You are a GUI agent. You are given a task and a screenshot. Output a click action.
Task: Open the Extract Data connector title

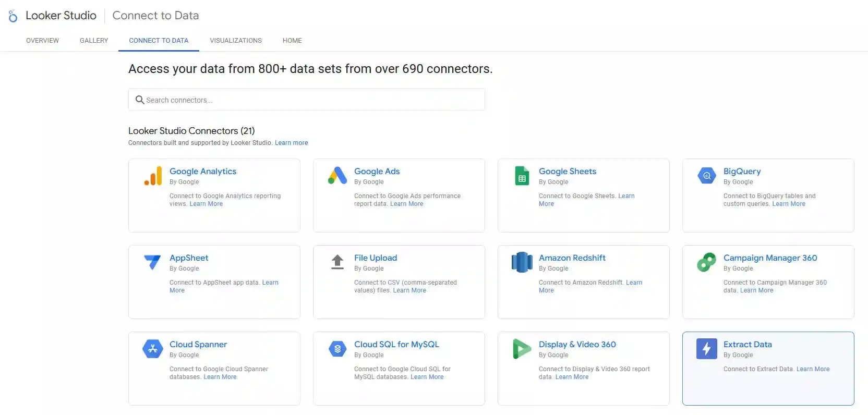(x=748, y=345)
